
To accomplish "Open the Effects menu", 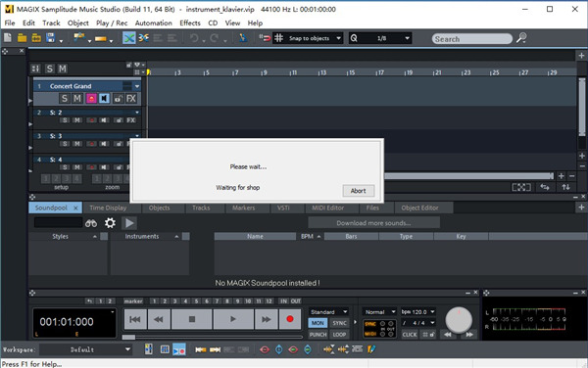I will click(x=190, y=23).
